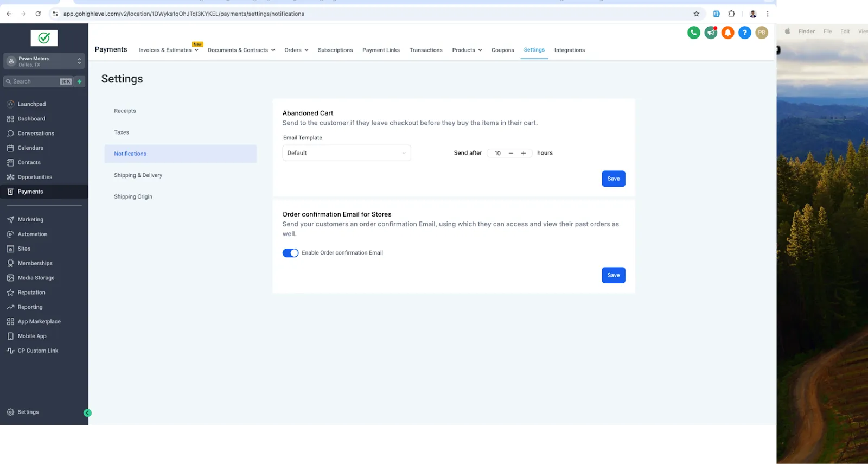Collapse the sidebar with green arrow
Image resolution: width=868 pixels, height=464 pixels.
coord(87,413)
